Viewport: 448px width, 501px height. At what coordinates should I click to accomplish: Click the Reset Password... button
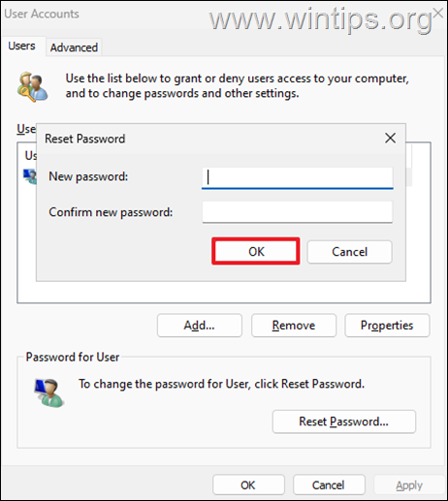(344, 422)
